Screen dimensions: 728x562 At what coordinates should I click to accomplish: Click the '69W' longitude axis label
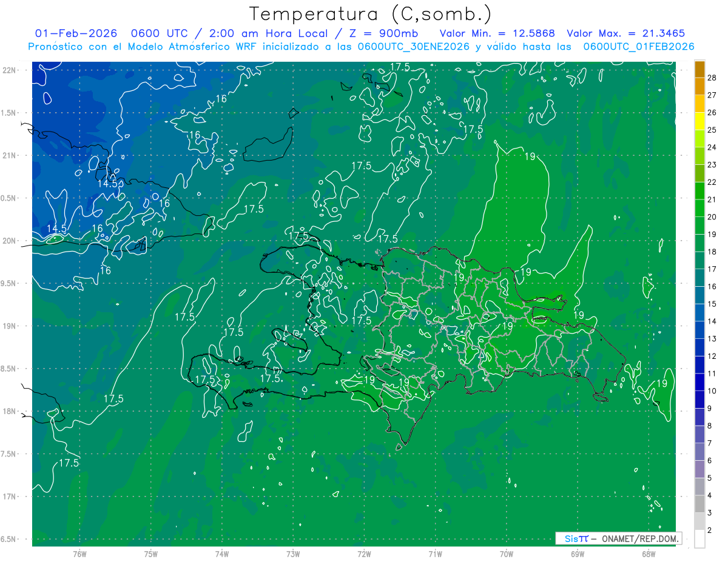point(578,554)
